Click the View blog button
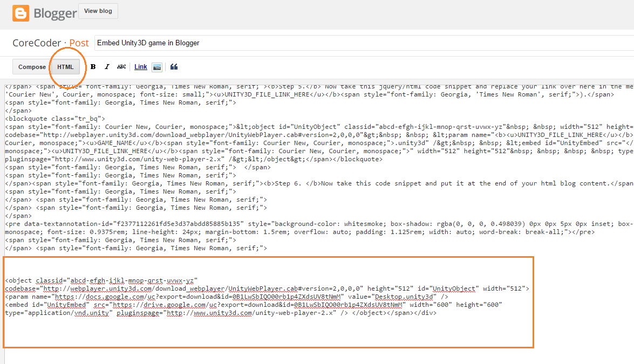 (98, 11)
